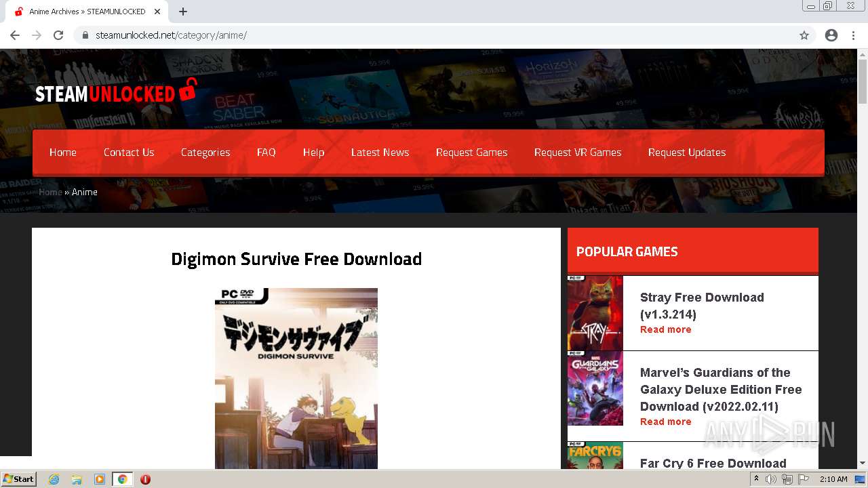Open Far Cry 6 Free Download link
Viewport: 868px width, 488px height.
coord(713,463)
